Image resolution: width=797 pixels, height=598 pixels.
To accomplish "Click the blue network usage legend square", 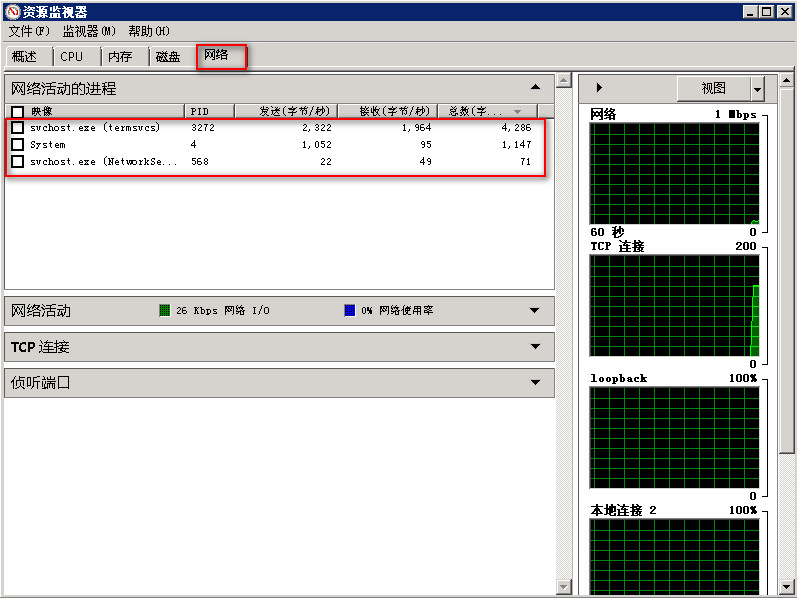I will 350,310.
